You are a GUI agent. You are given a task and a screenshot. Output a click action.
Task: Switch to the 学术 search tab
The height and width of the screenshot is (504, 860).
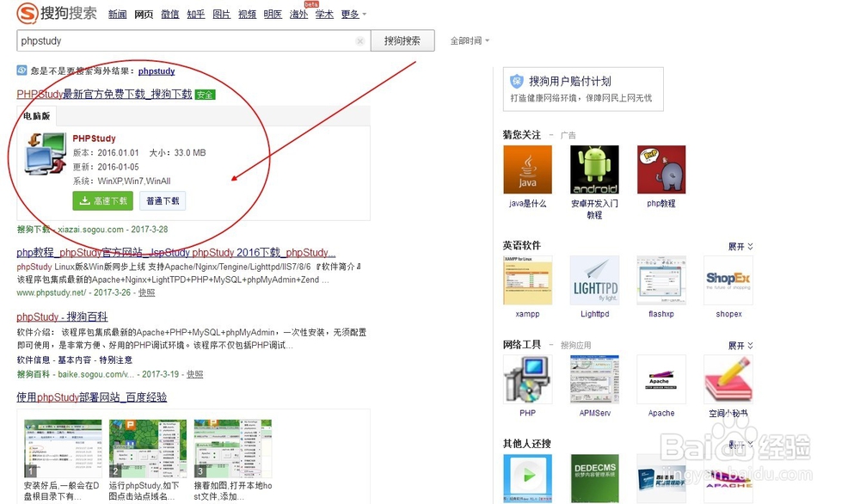coord(324,15)
